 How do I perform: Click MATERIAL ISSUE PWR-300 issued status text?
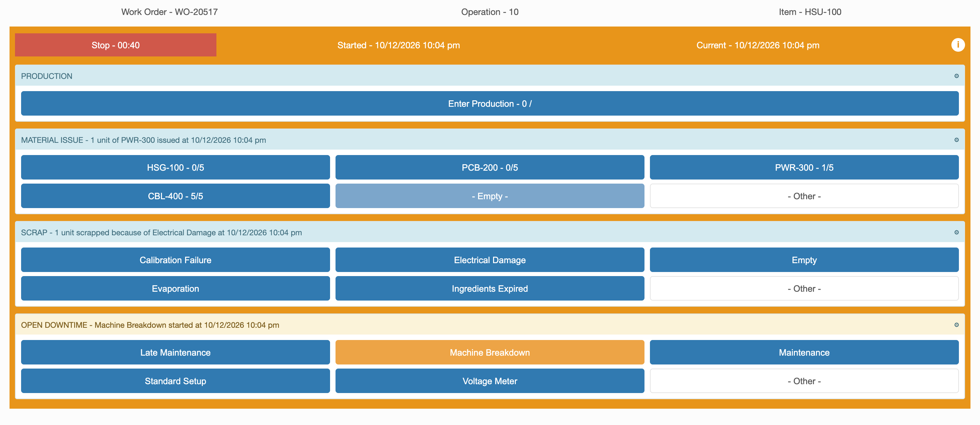tap(143, 140)
